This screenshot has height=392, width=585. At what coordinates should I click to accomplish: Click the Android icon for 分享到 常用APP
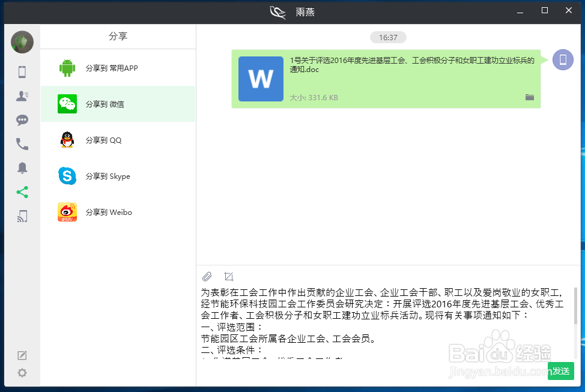[x=67, y=67]
